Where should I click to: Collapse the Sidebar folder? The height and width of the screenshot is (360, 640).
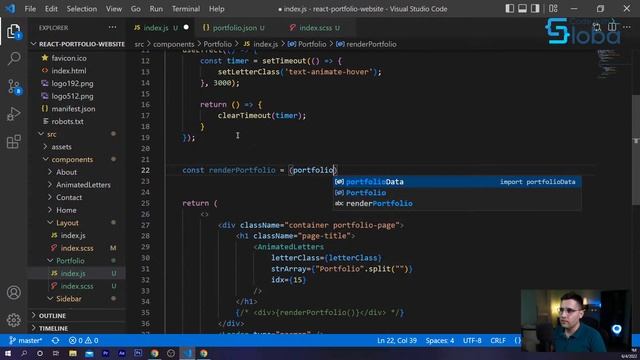tap(77, 298)
